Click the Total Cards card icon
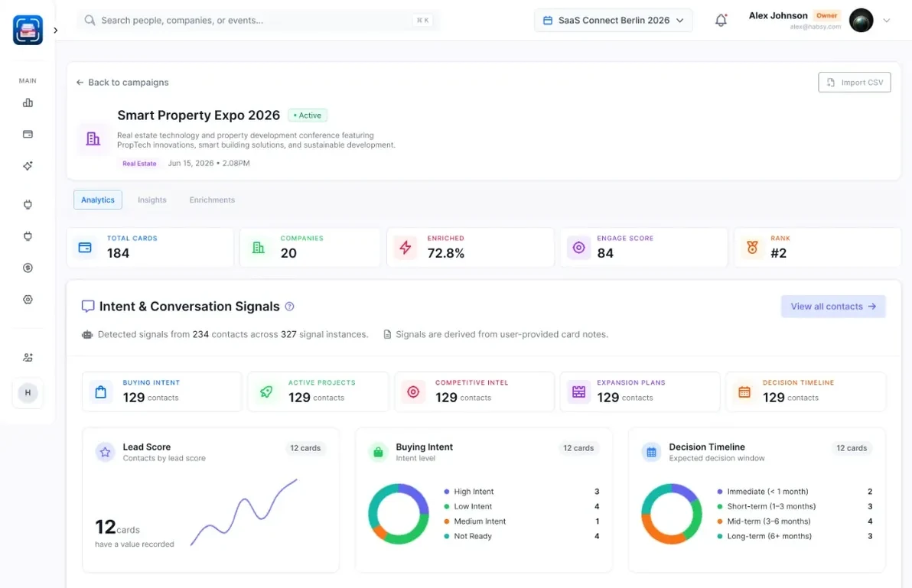 [x=85, y=248]
